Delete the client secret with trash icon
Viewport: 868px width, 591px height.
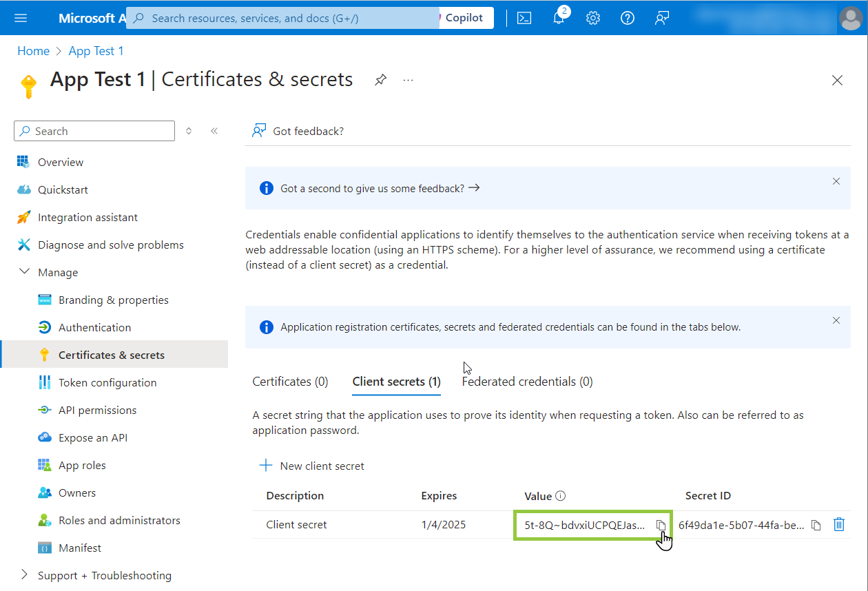coord(838,525)
